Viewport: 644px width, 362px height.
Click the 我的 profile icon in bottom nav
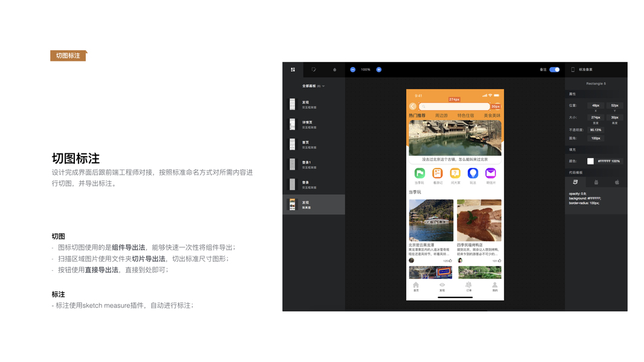[495, 285]
